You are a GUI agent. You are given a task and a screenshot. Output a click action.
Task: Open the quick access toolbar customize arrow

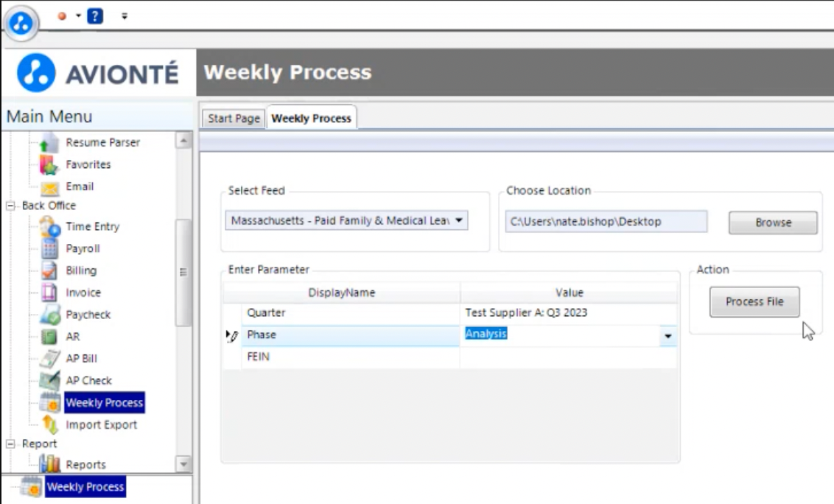point(125,16)
